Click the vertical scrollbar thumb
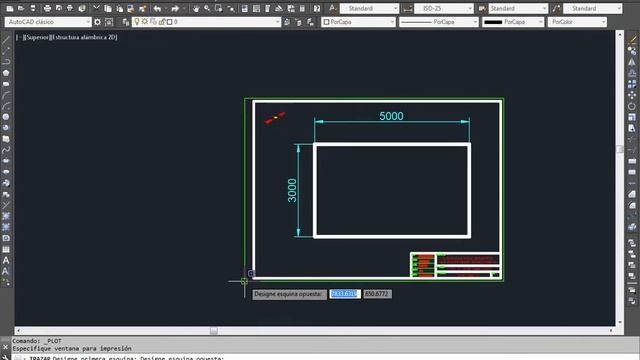 click(x=620, y=149)
